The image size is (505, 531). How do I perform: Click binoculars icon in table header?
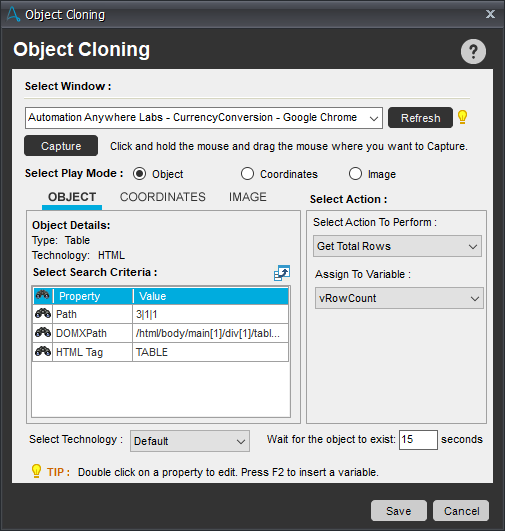43,295
